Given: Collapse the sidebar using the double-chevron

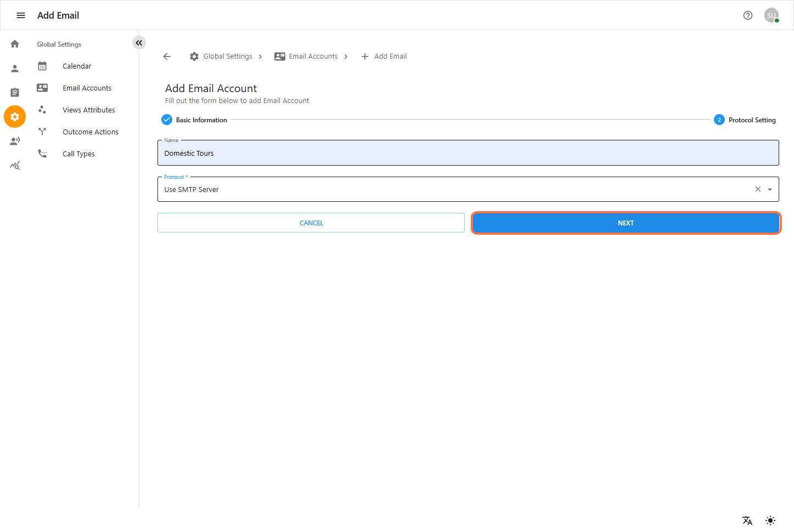Looking at the screenshot, I should tap(139, 42).
